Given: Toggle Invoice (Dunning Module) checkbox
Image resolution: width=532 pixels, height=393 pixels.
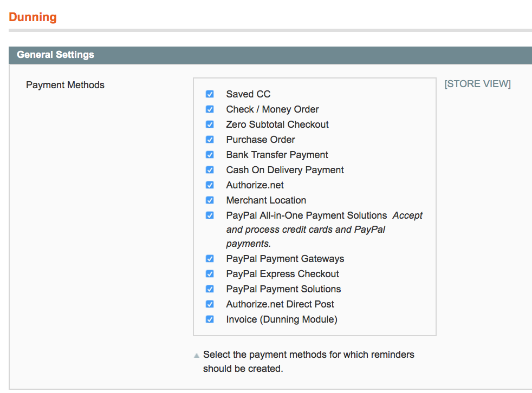Looking at the screenshot, I should tap(210, 319).
